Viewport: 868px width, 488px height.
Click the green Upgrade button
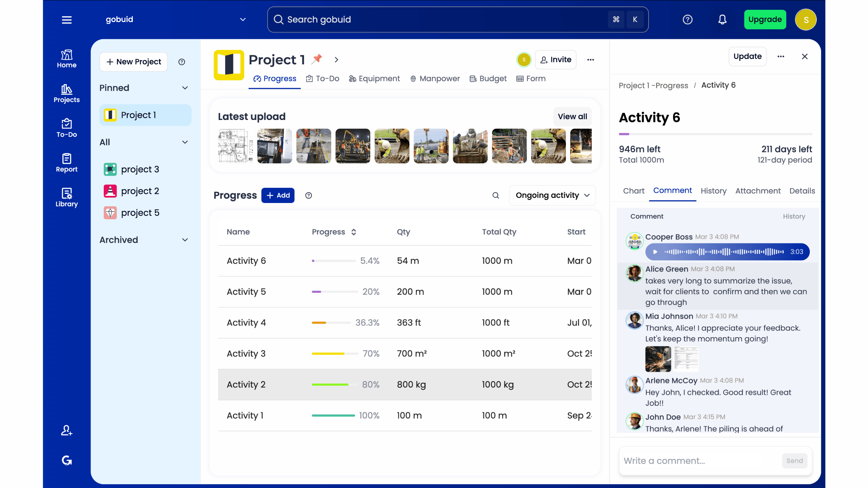765,20
